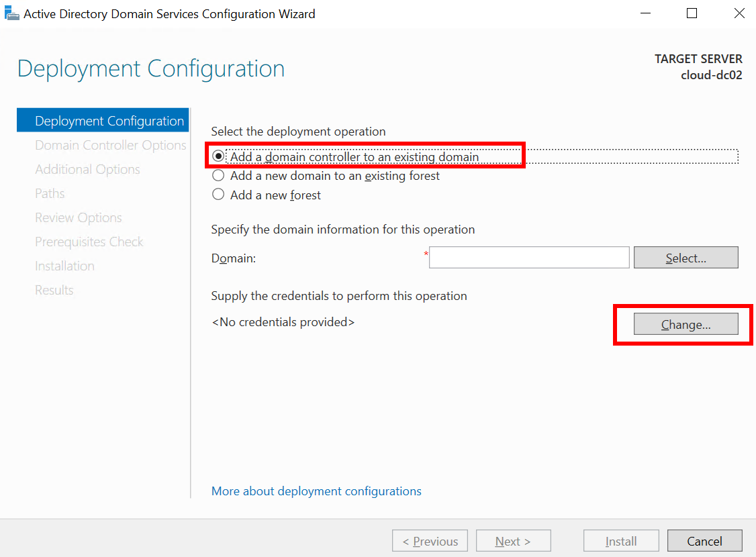Click the '<No credentials provided>' text
Screen dimensions: 756x557
point(283,322)
